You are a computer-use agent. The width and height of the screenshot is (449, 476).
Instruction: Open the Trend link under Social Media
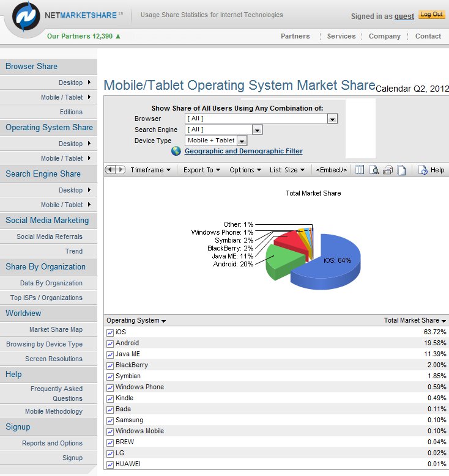pyautogui.click(x=74, y=251)
